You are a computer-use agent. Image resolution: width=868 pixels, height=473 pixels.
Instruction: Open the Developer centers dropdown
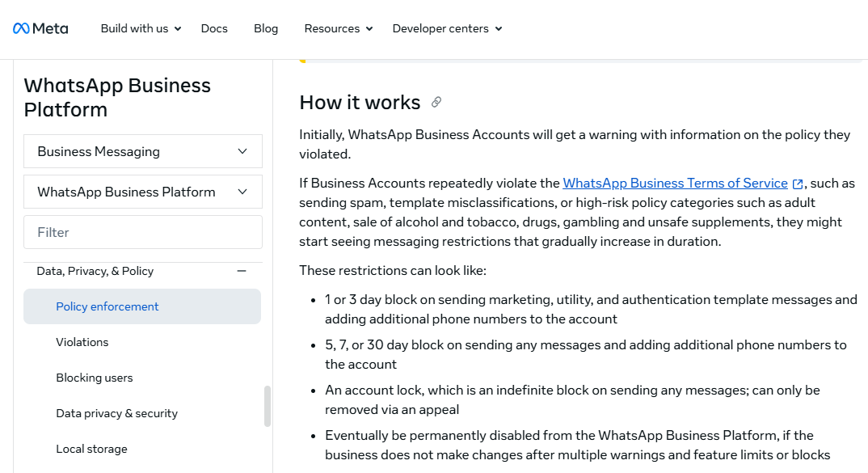(x=447, y=28)
